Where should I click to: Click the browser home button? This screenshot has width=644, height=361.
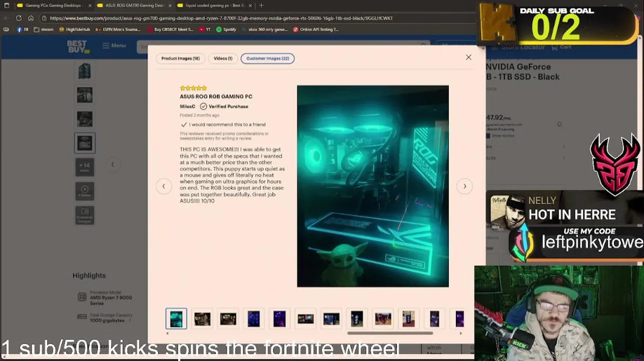click(31, 18)
